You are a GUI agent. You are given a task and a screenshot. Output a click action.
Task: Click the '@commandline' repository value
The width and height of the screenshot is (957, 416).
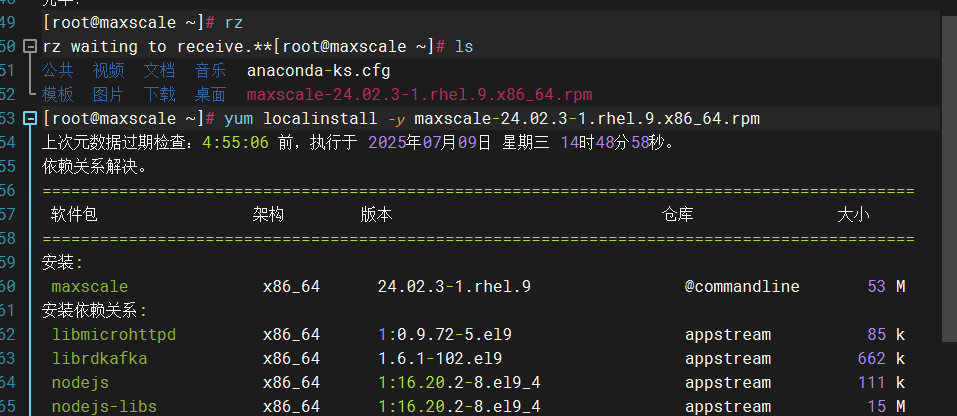(x=742, y=286)
